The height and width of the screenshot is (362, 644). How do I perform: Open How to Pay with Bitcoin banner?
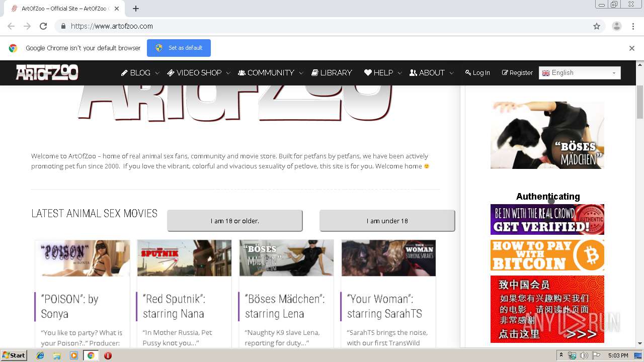547,255
